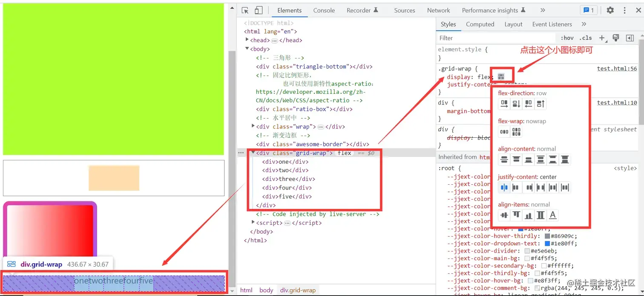Switch to the Sources tab

point(405,10)
